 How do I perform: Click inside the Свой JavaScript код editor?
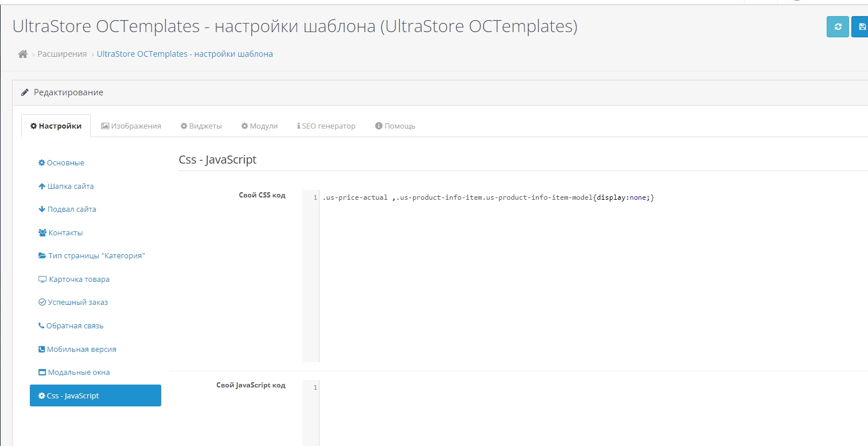click(574, 413)
